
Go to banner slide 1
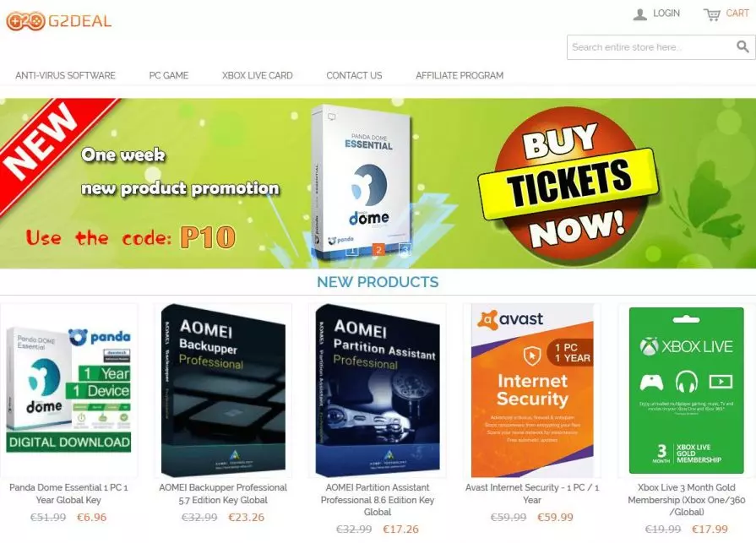click(x=352, y=250)
